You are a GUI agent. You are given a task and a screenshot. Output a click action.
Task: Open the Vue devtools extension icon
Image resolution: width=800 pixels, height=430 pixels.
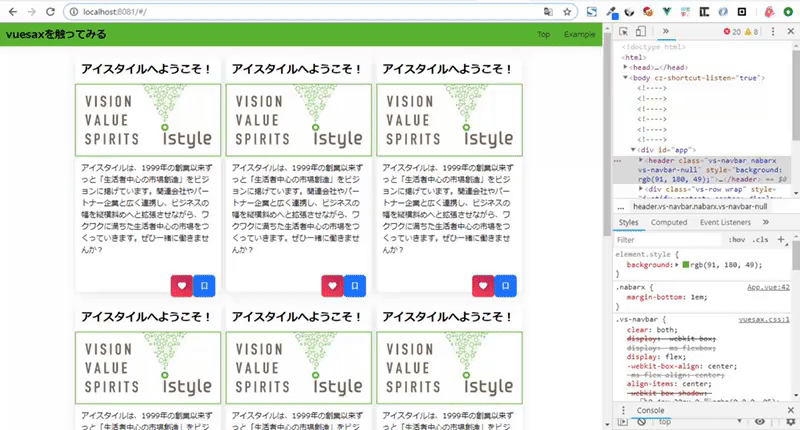[667, 12]
